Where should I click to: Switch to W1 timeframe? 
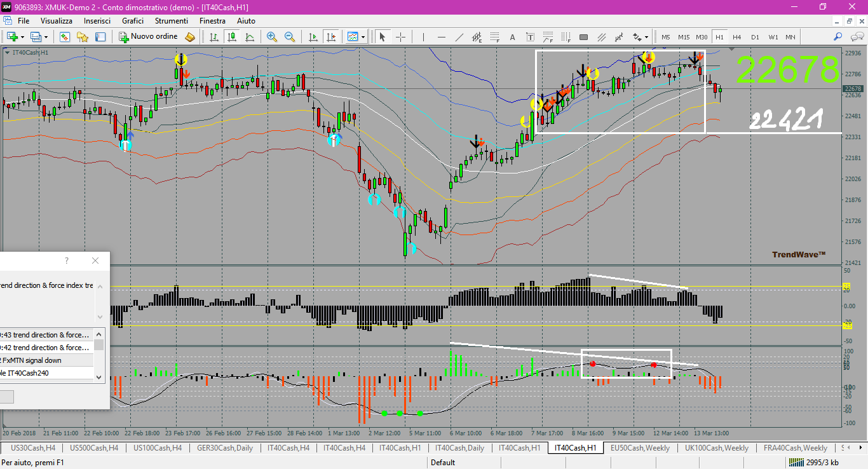773,37
